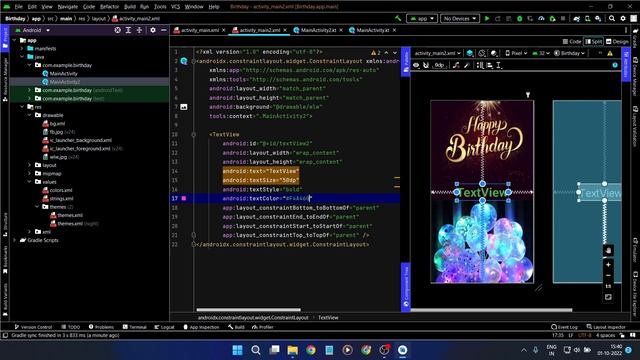
Task: Change preview orientation icon
Action: click(x=482, y=53)
